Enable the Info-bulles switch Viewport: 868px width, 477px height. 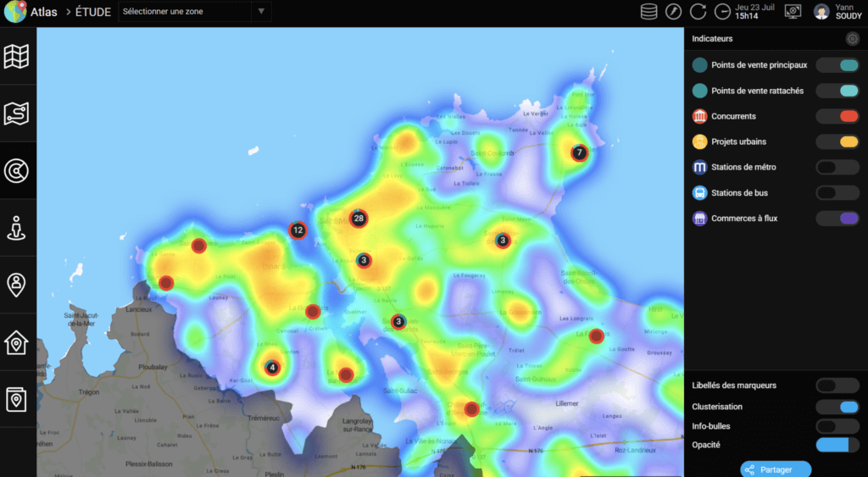837,426
